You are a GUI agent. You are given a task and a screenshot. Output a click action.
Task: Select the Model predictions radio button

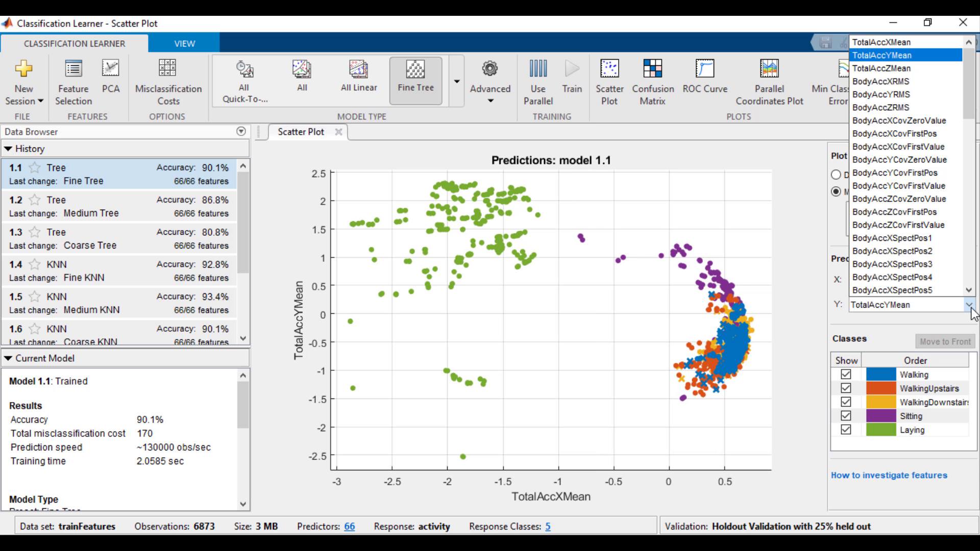[836, 191]
